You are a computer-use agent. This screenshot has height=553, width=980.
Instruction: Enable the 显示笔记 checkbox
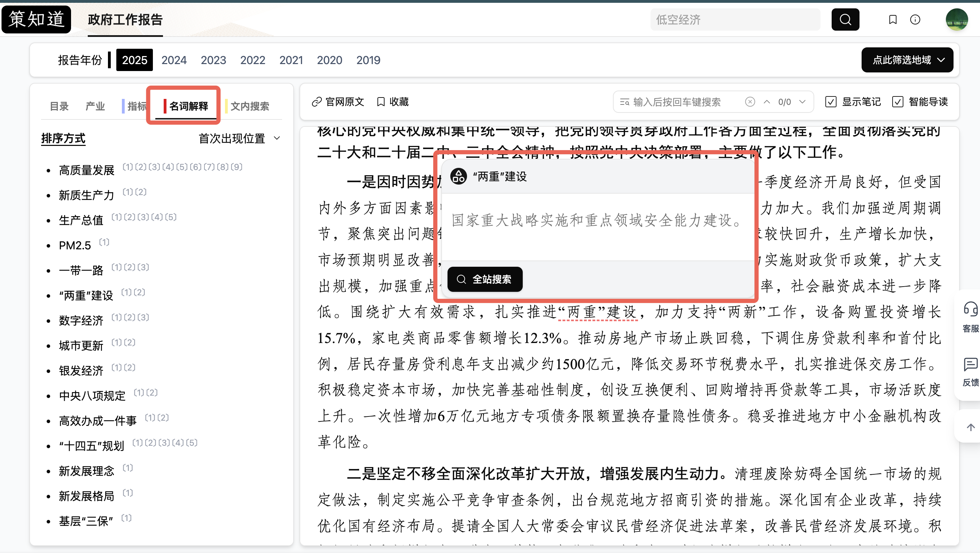coord(831,102)
